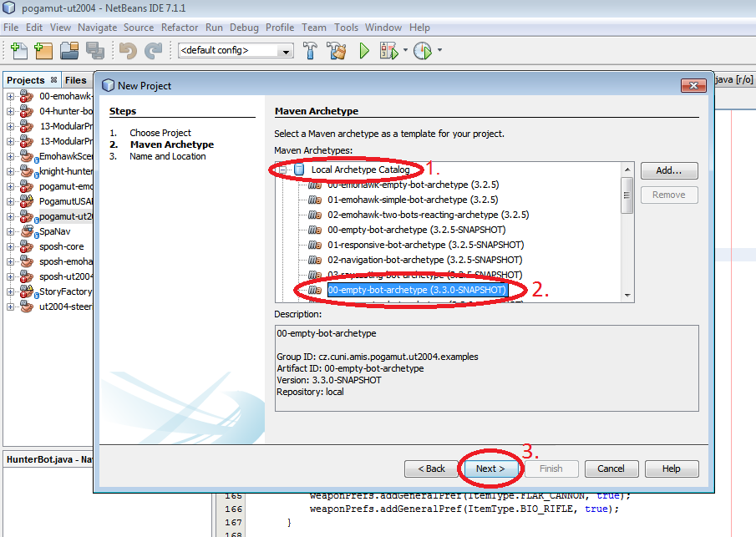Click the Debug Project toolbar icon
The image size is (756, 537).
click(x=389, y=50)
